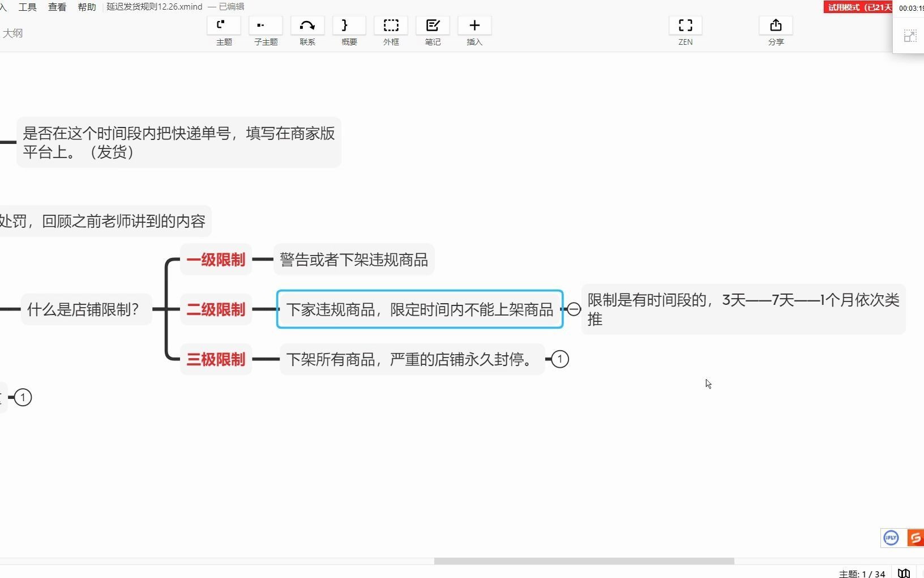Open the 工具 menu
The height and width of the screenshot is (578, 924).
point(27,7)
